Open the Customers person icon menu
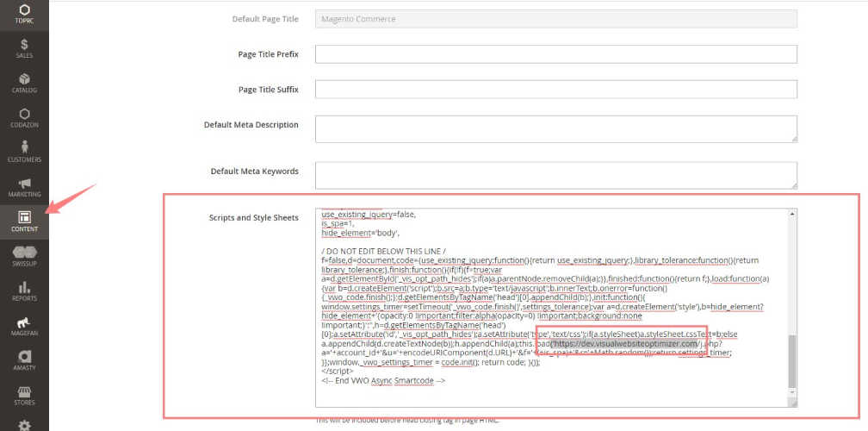This screenshot has width=868, height=431. (24, 152)
